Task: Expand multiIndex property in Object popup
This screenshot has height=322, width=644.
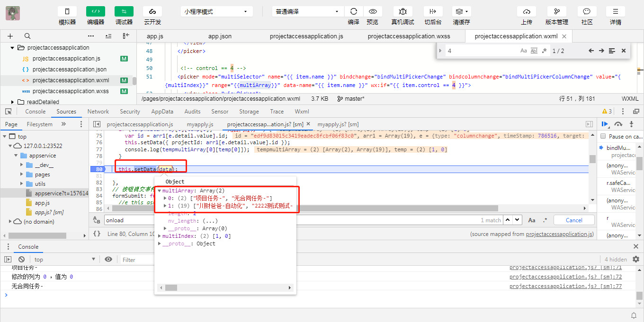Action: 160,236
